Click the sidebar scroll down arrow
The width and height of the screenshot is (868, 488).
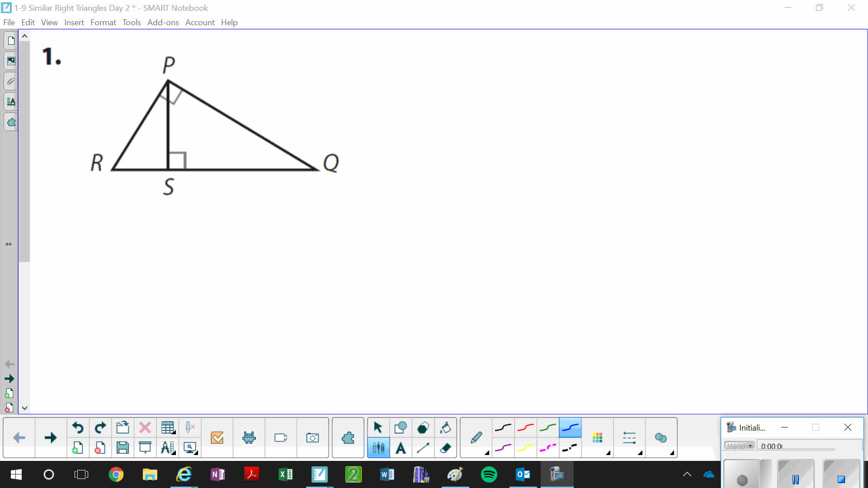(x=25, y=408)
